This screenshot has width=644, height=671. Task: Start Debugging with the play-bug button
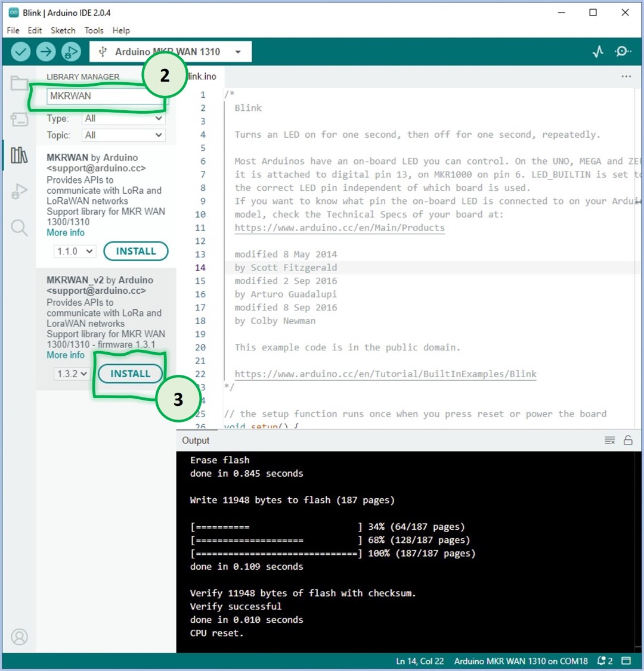(71, 52)
